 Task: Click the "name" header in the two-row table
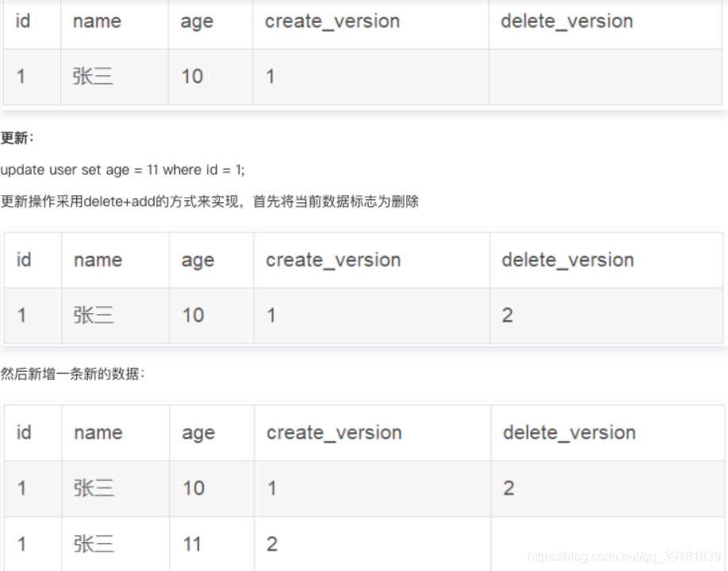point(98,433)
